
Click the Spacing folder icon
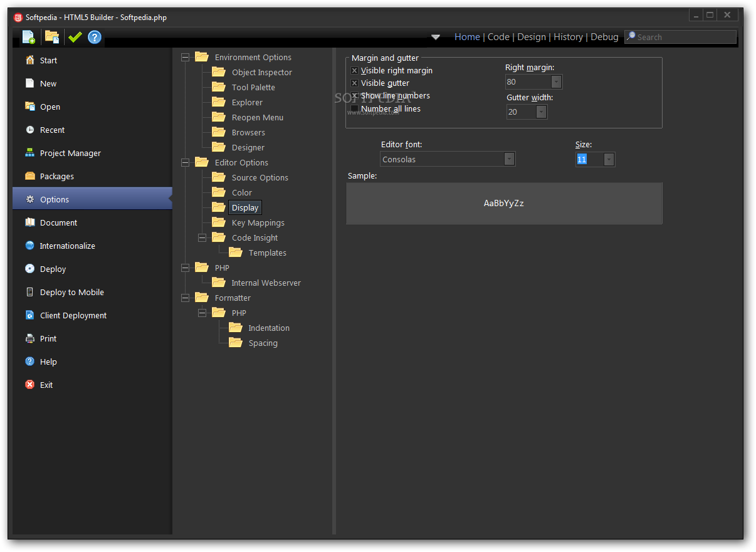236,342
